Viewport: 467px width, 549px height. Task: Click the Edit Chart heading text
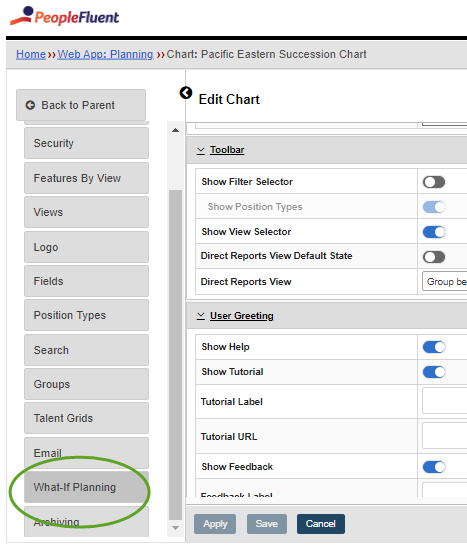[x=229, y=99]
